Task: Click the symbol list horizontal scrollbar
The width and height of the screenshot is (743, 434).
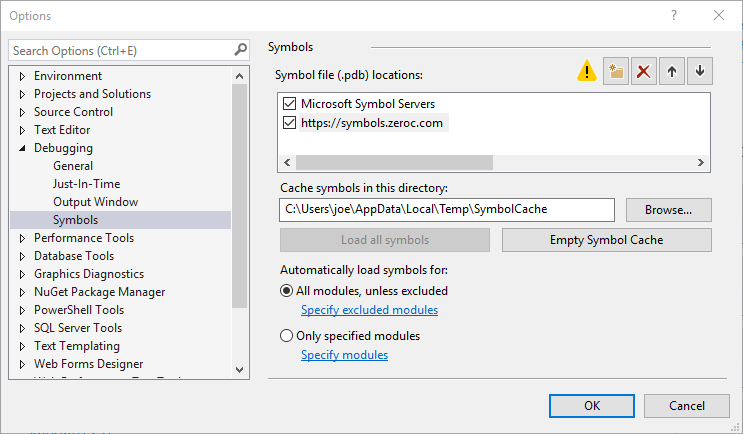Action: (x=394, y=162)
